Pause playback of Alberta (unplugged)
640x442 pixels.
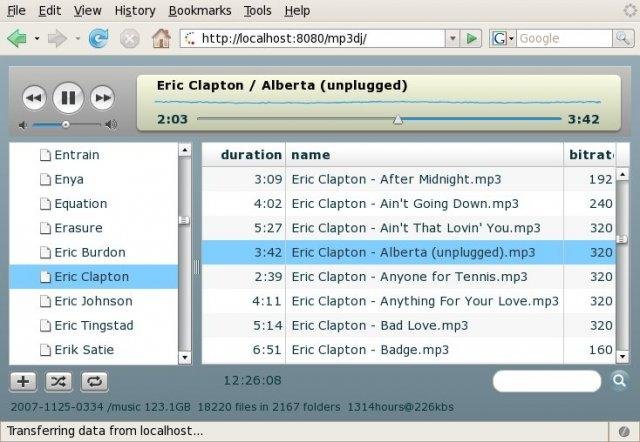(x=68, y=98)
